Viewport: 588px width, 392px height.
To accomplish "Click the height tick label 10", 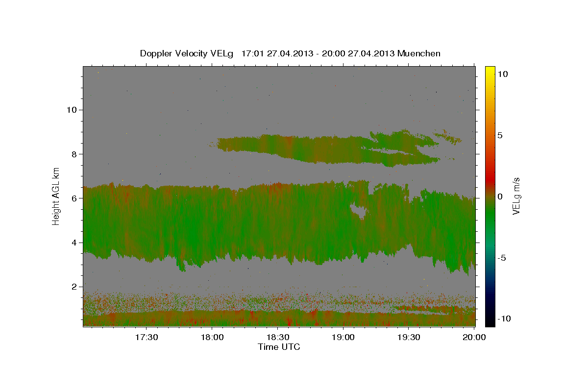I will pos(71,110).
